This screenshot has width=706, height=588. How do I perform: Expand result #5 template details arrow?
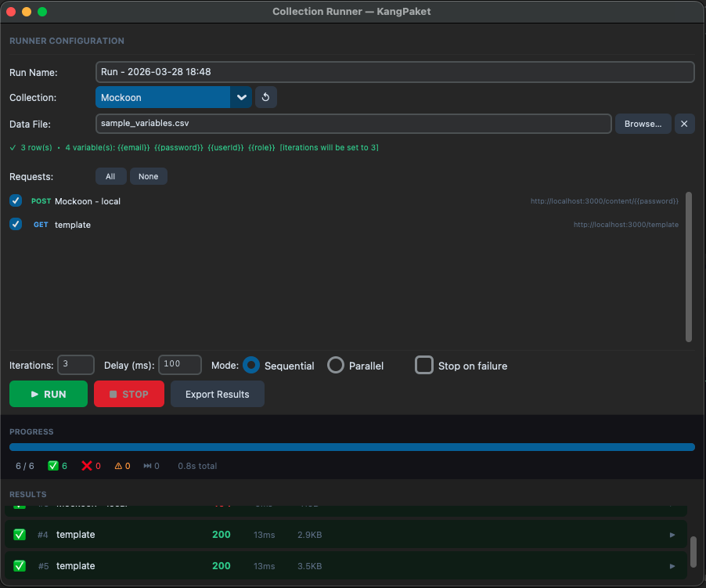(x=672, y=566)
